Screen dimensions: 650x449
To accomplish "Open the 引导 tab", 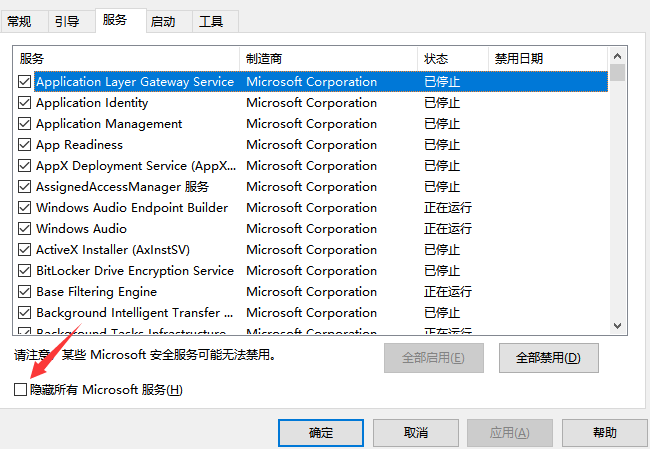I will pyautogui.click(x=67, y=21).
